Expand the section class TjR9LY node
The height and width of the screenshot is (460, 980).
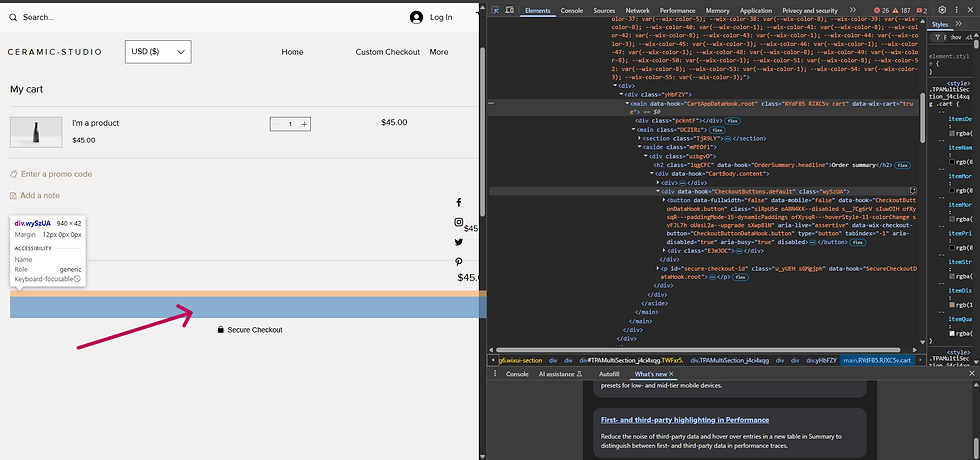pyautogui.click(x=639, y=138)
